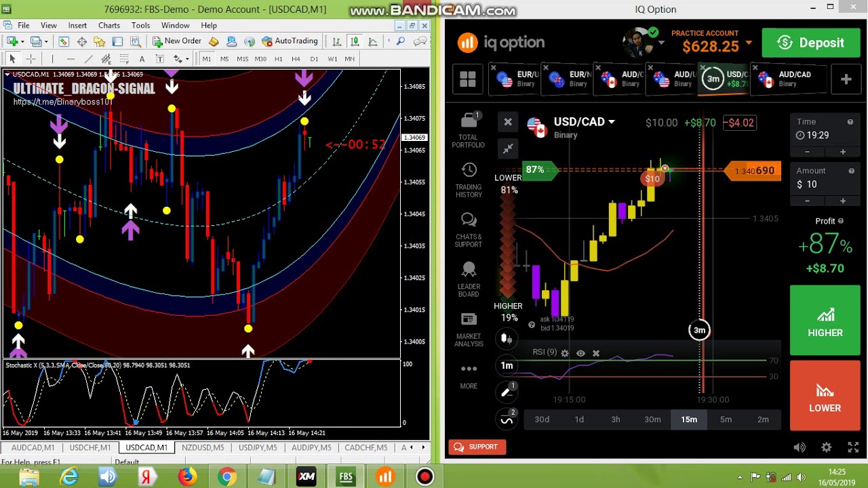The image size is (868, 488).
Task: Open Chats & Support sidebar icon
Action: pos(469,230)
